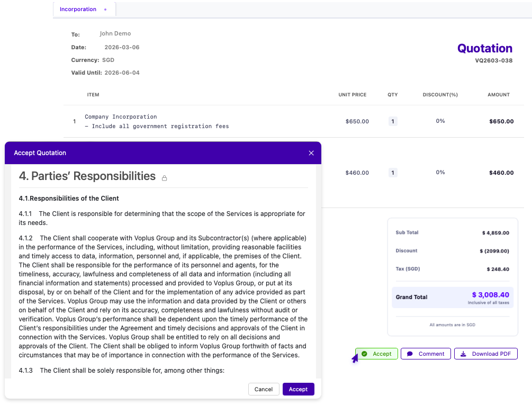
Task: Click quantity badge in the $460.00 row
Action: click(392, 173)
